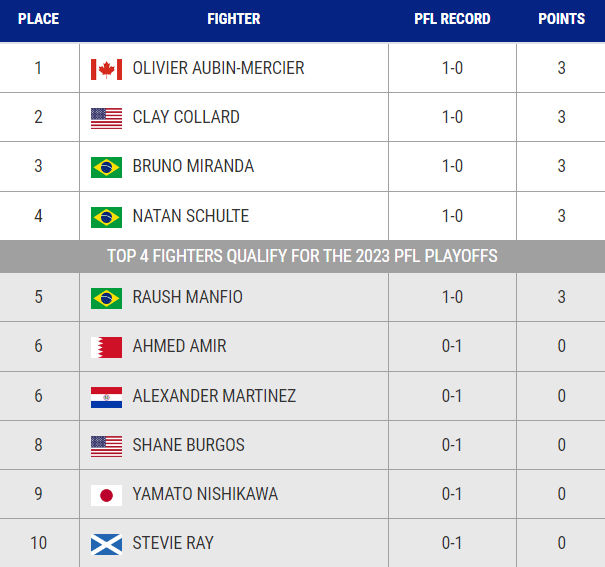Click the Brazil flag beside Bruno Miranda

[x=106, y=167]
